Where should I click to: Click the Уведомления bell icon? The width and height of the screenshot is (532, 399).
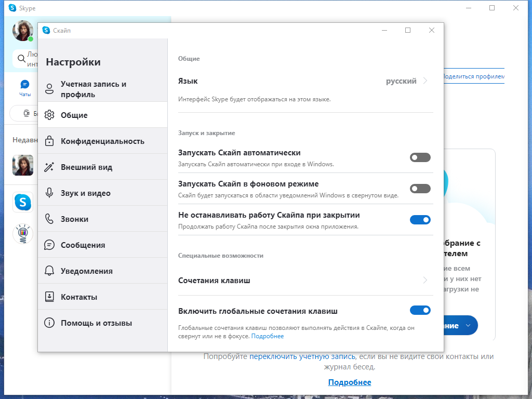point(50,270)
